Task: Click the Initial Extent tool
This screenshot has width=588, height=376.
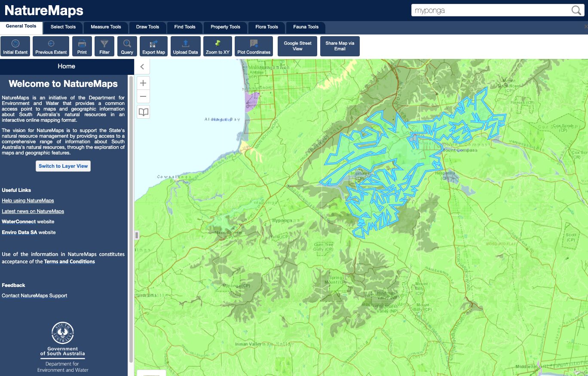Action: pos(15,46)
